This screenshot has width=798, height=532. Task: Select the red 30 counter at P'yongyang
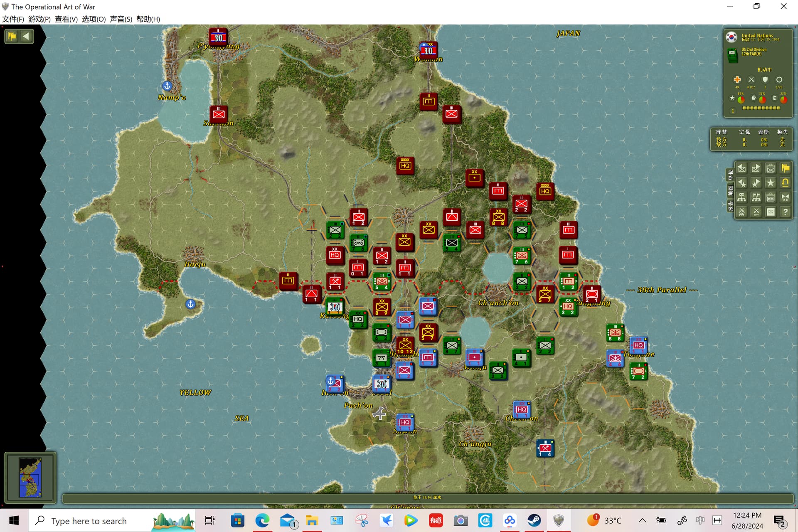click(x=218, y=37)
